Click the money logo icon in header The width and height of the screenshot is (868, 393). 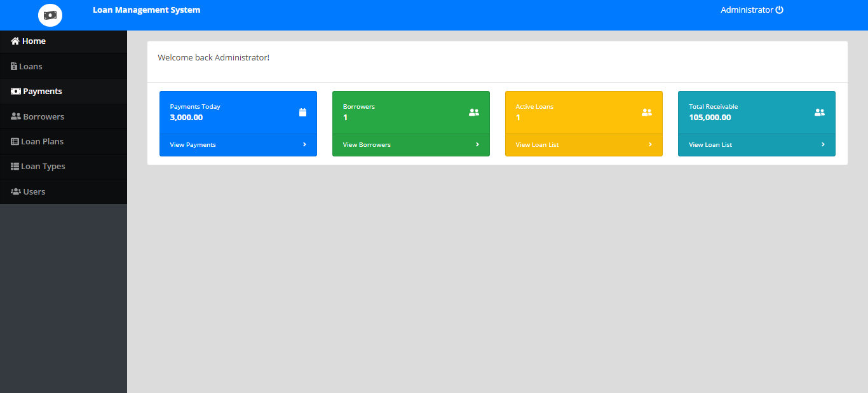(x=50, y=15)
